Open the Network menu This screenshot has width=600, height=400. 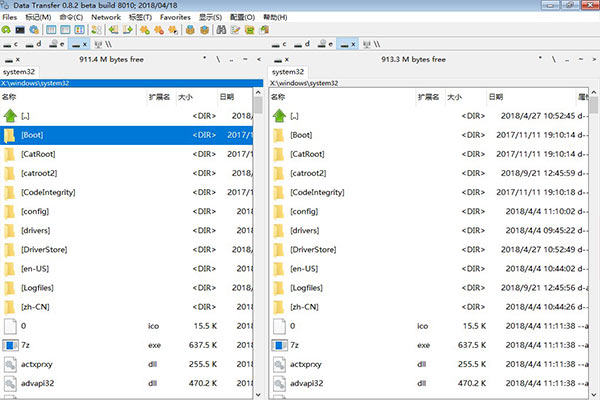pyautogui.click(x=105, y=17)
